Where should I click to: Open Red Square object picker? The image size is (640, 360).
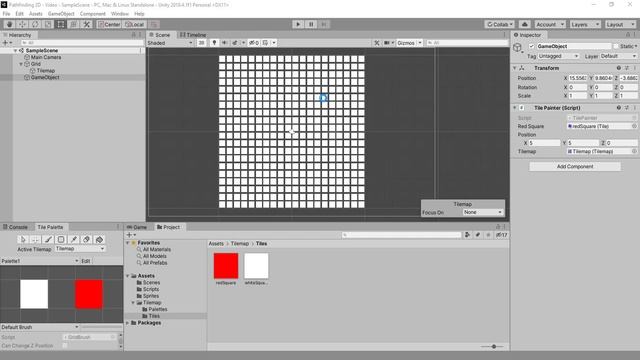click(x=634, y=127)
